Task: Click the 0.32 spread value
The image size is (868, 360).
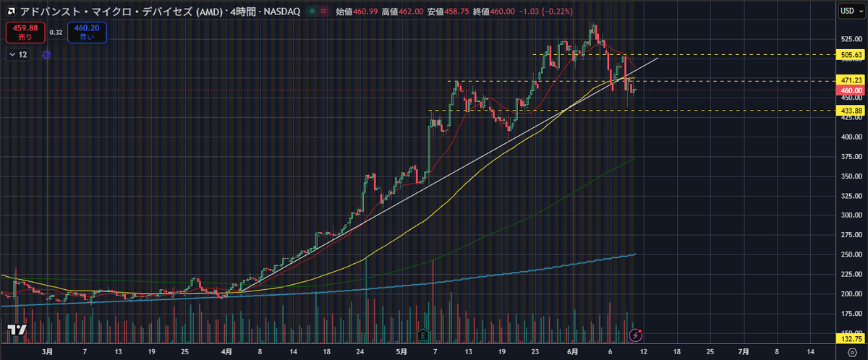Action: (56, 32)
